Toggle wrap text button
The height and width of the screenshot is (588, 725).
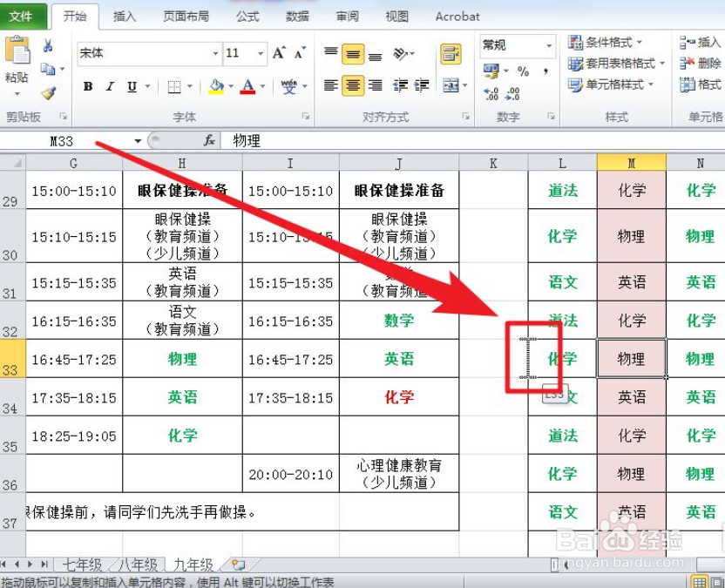451,54
